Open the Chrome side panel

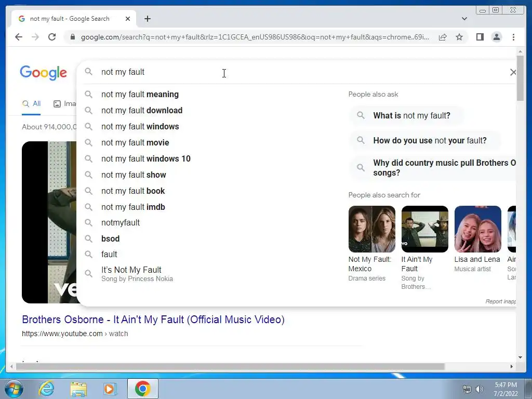point(480,37)
